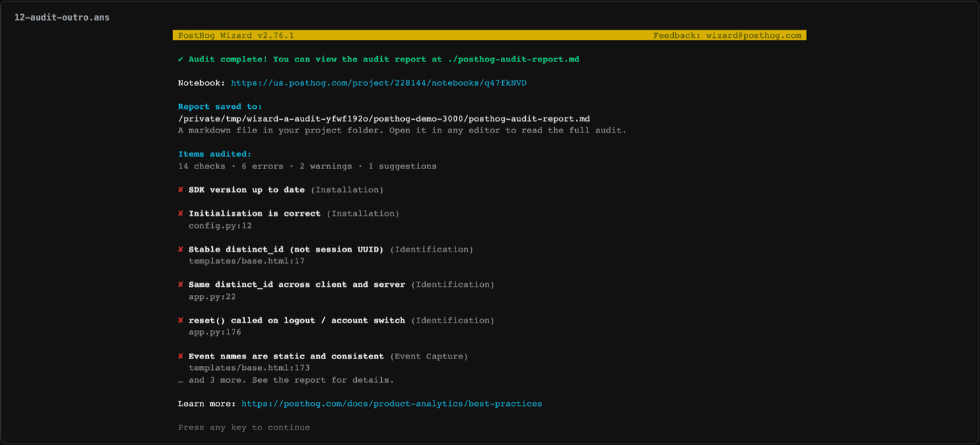Click the app.py:176 file reference

pyautogui.click(x=215, y=332)
